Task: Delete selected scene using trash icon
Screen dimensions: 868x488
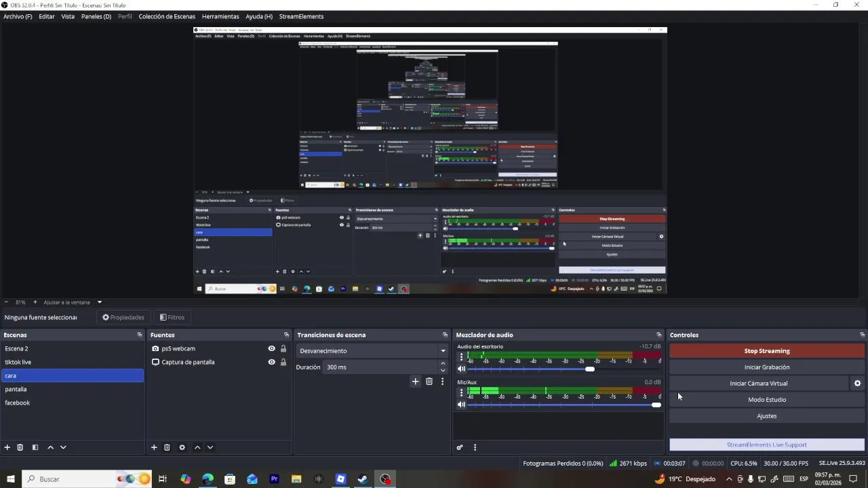Action: [x=20, y=447]
